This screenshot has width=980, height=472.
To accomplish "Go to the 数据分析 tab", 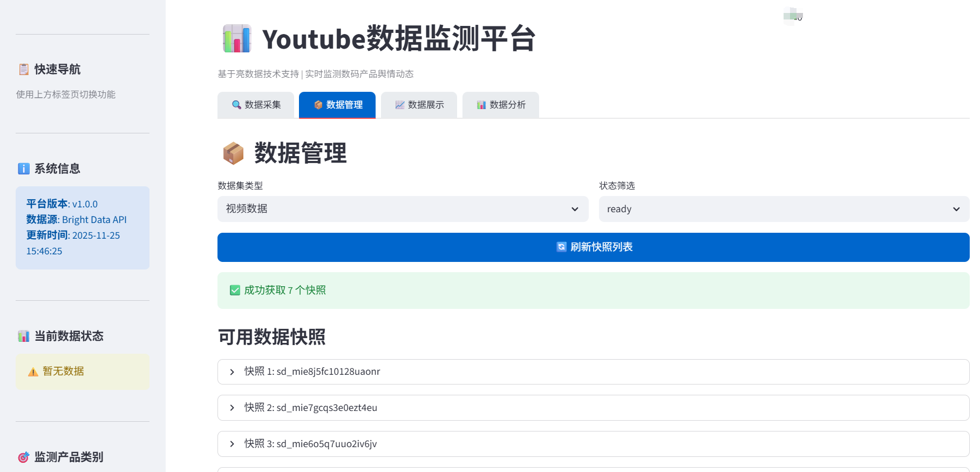I will 501,105.
